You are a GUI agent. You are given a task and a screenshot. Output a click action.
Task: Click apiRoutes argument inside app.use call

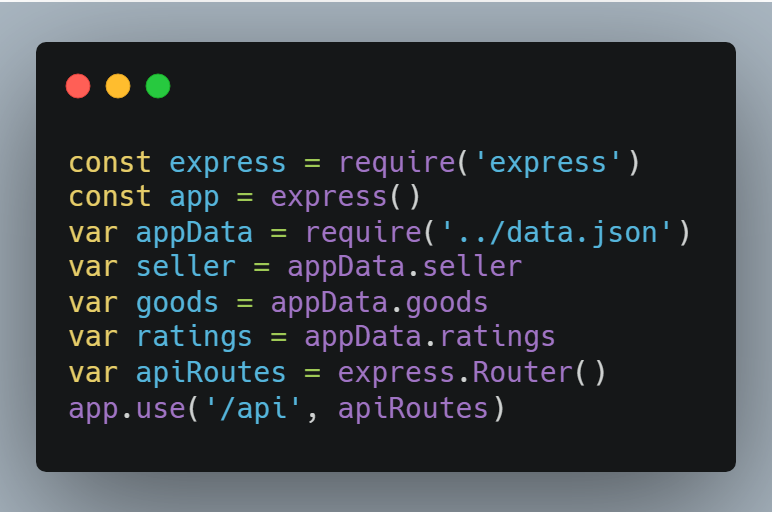point(413,409)
